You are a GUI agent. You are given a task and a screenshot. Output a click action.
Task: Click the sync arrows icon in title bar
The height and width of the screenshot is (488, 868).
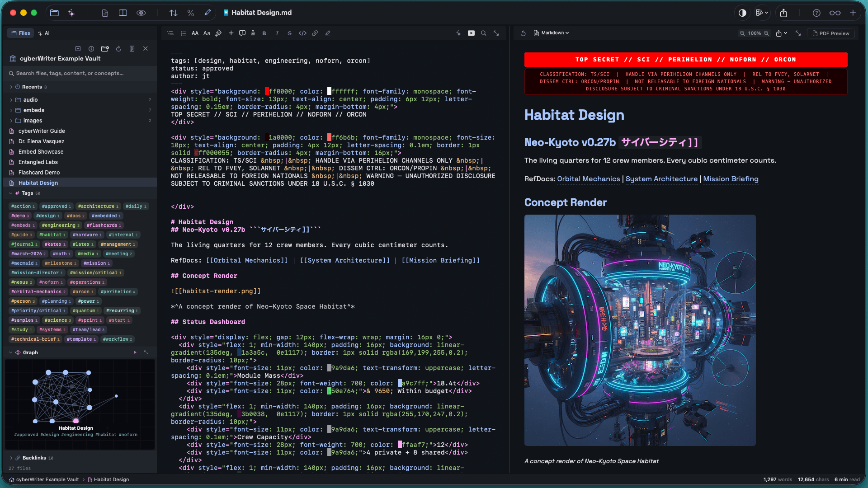174,13
